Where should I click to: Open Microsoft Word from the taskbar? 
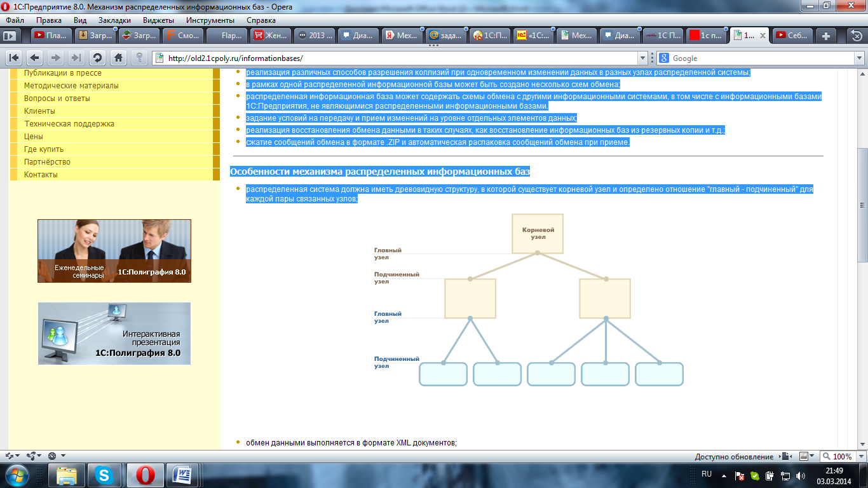click(183, 475)
